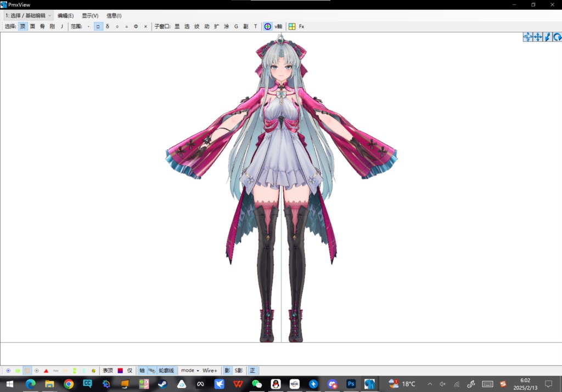
Task: Click the colored axis gizmo icon on toolbar
Action: tap(267, 26)
